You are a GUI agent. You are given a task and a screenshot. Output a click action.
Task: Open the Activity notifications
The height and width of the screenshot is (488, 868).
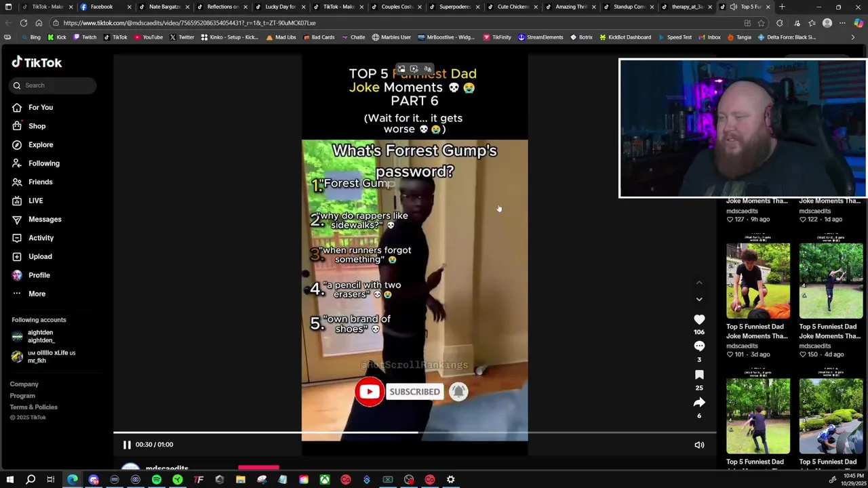point(33,238)
